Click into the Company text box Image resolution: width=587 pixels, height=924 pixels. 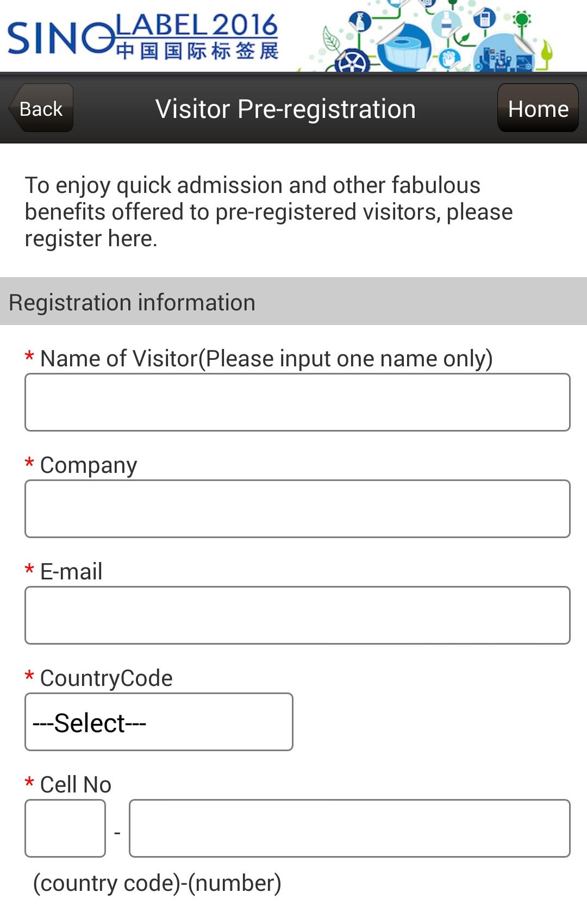[x=297, y=509]
